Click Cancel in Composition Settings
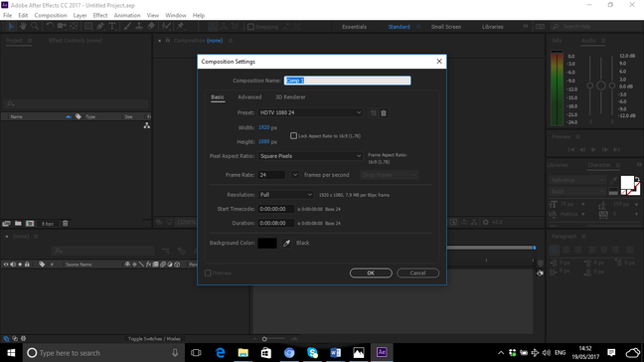This screenshot has width=644, height=362. [x=417, y=273]
